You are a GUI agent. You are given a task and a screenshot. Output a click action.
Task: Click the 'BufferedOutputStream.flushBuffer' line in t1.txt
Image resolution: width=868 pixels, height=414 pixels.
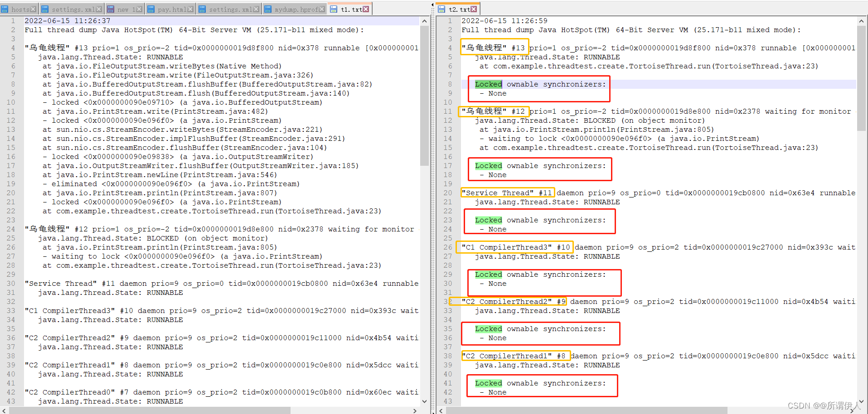[208, 84]
